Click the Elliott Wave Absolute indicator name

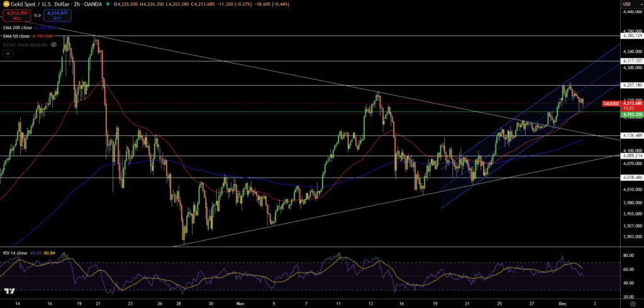(x=24, y=45)
